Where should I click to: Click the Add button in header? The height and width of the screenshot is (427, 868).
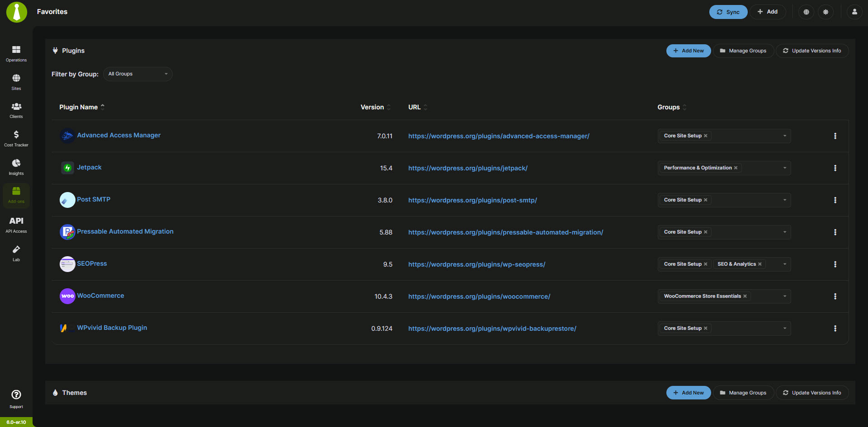[768, 12]
